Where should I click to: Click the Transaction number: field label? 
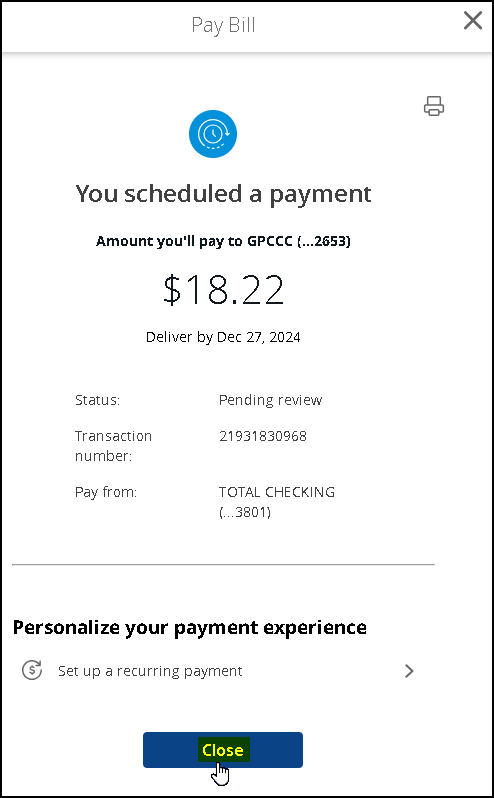113,446
